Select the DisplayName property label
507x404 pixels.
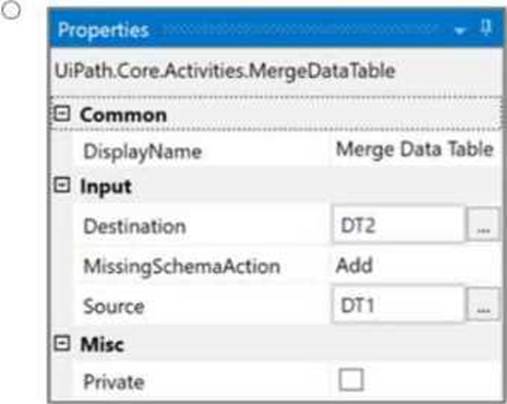click(143, 152)
